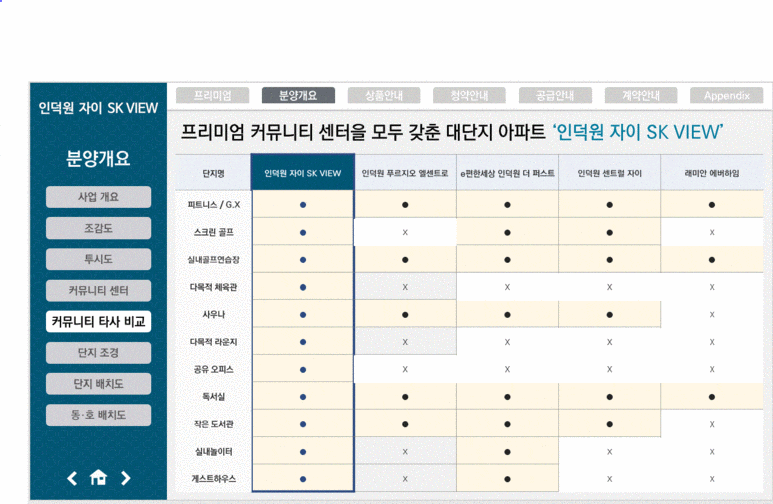Click the 다목적 라운지 row label
Viewport: 773px width, 504px height.
tap(213, 342)
